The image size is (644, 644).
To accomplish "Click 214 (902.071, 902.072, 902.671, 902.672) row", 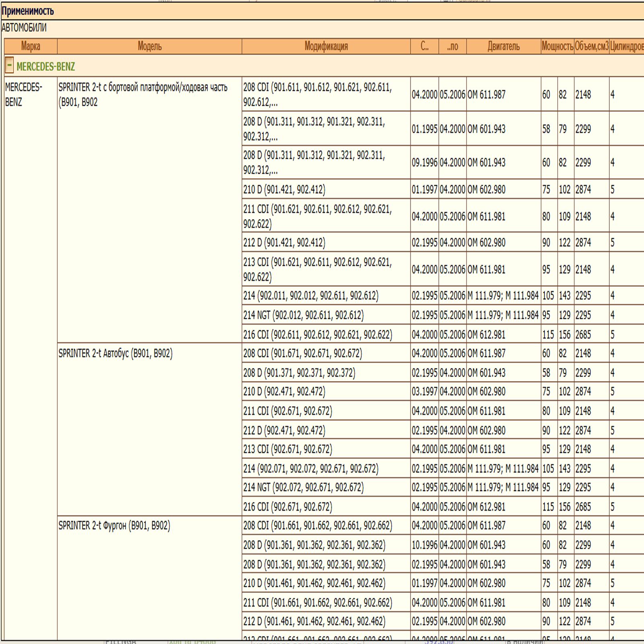I will 310,469.
